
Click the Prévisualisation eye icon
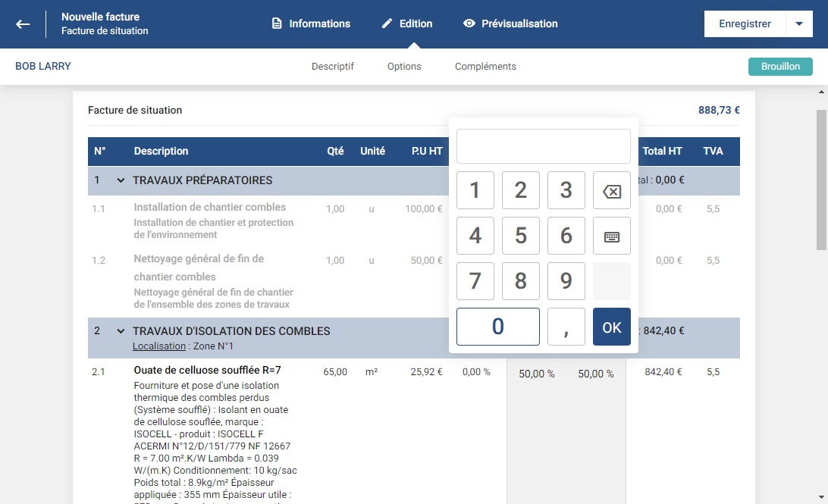tap(469, 24)
